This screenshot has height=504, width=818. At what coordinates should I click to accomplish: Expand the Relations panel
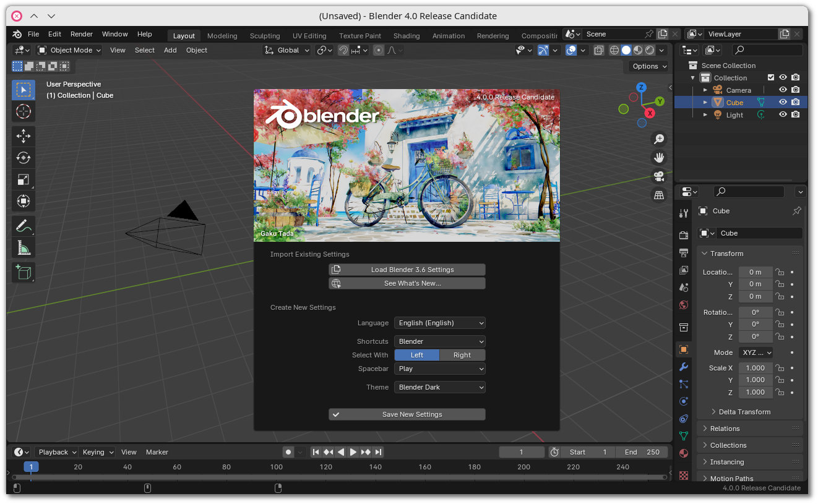[751, 429]
